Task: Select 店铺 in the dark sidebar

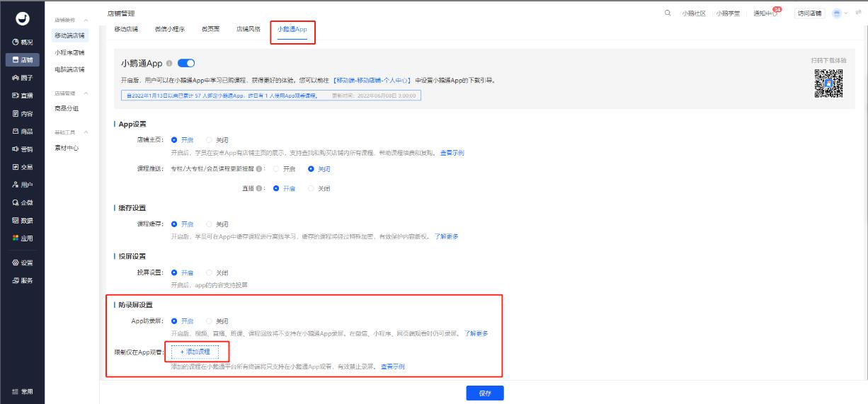Action: click(x=22, y=60)
